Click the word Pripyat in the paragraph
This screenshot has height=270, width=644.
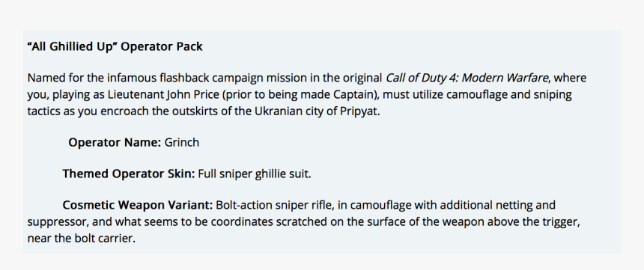[359, 111]
